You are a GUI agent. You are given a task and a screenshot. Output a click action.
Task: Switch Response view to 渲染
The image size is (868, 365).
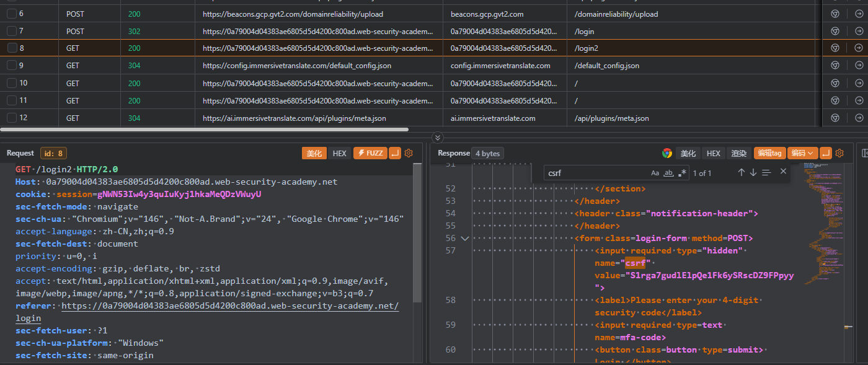coord(738,153)
